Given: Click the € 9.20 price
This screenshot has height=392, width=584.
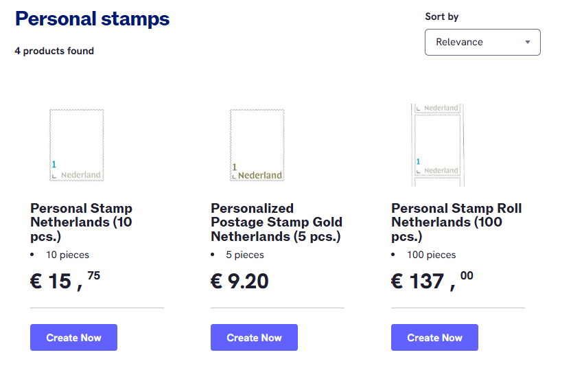Looking at the screenshot, I should 240,281.
